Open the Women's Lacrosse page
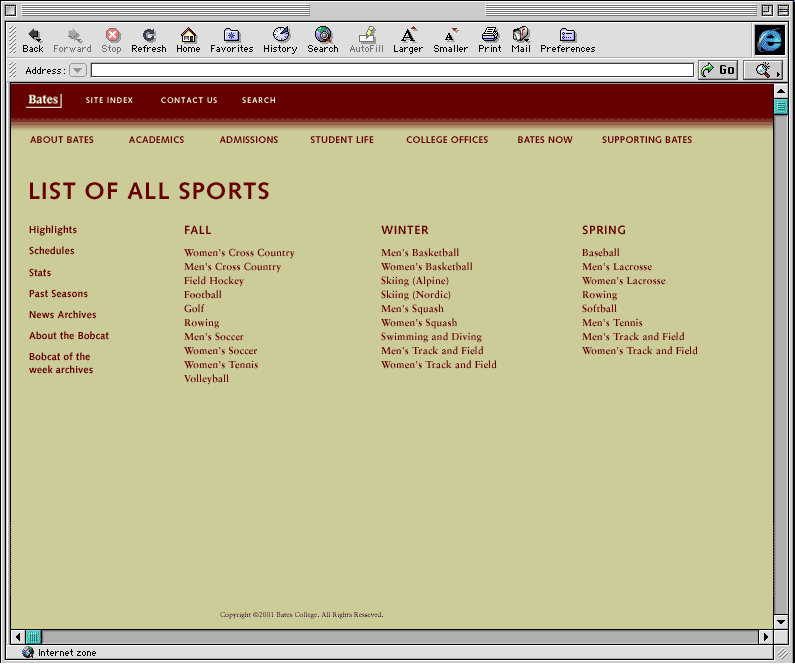The height and width of the screenshot is (664, 795). pos(623,280)
